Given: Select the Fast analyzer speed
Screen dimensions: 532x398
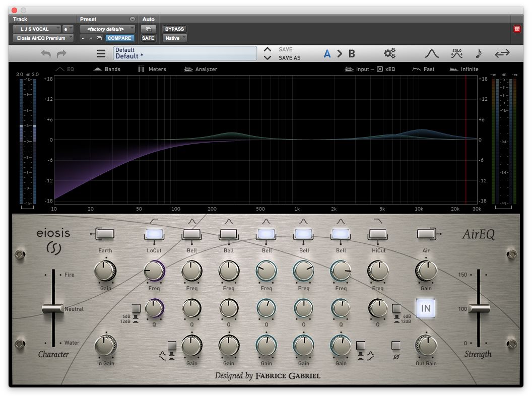Looking at the screenshot, I should coord(423,69).
